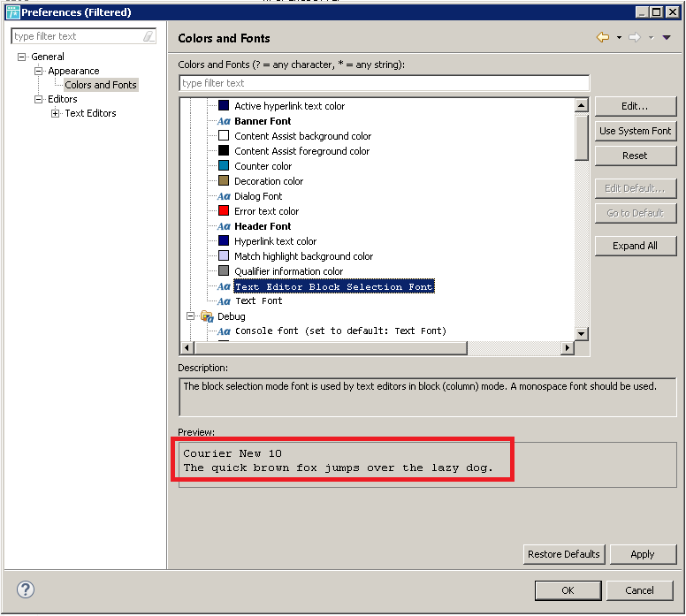Click the Use System Font button

(x=636, y=131)
